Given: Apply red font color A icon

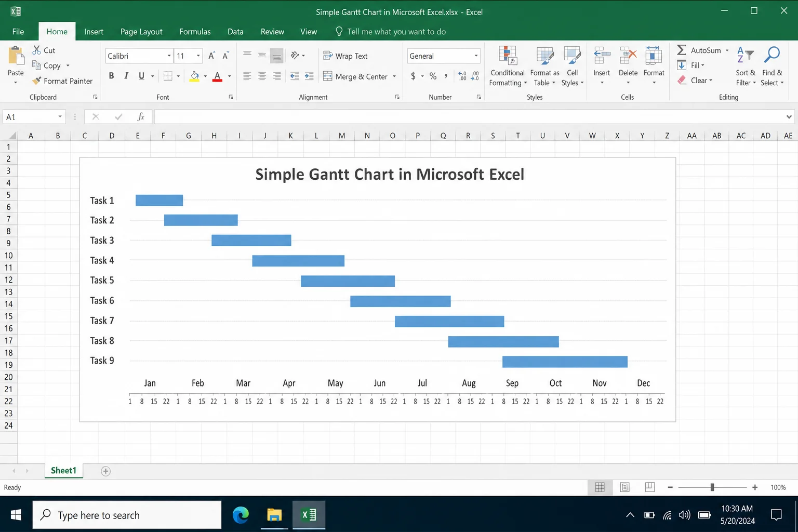Looking at the screenshot, I should point(218,76).
